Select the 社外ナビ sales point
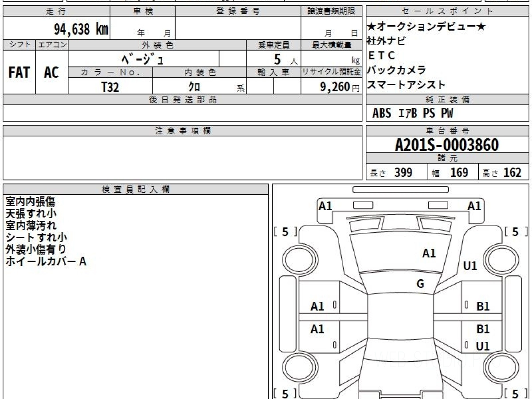 pos(386,41)
